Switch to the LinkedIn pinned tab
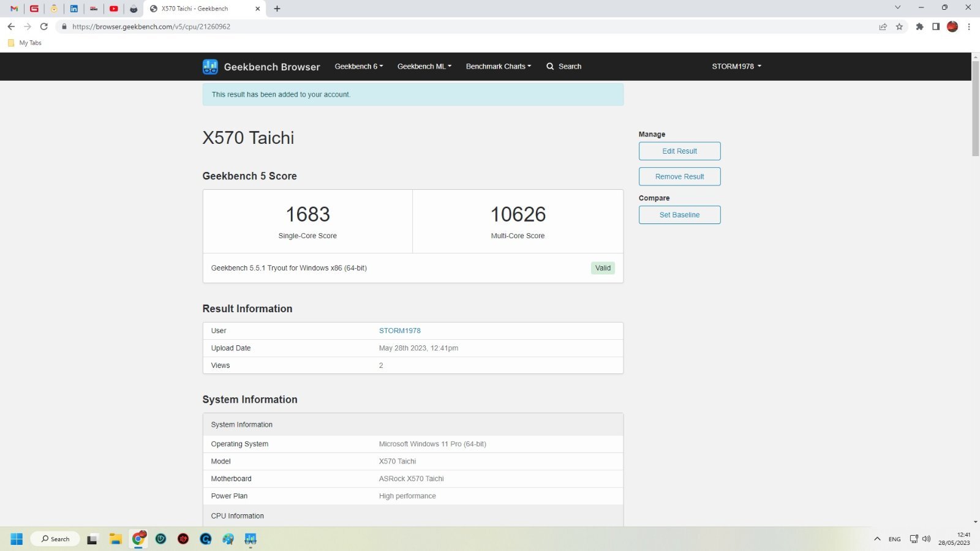This screenshot has height=551, width=980. (74, 9)
